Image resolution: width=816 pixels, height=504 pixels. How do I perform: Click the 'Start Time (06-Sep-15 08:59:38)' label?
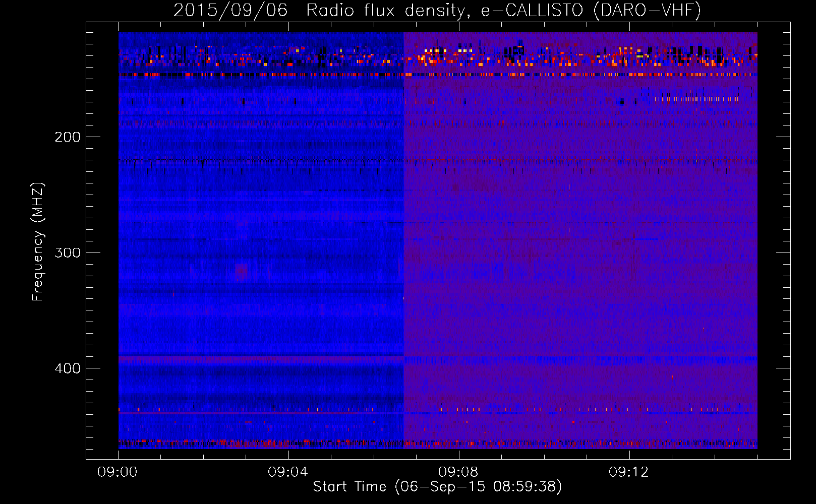point(437,487)
